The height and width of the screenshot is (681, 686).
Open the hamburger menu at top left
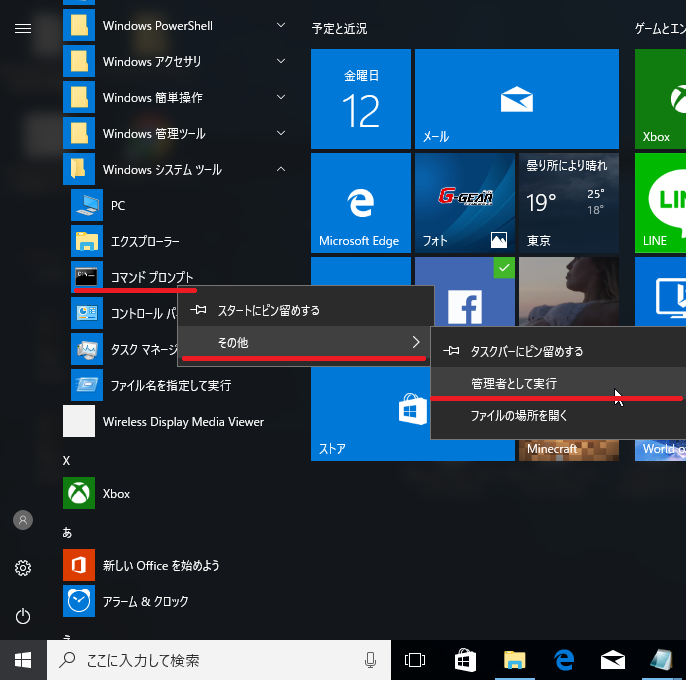click(x=23, y=28)
